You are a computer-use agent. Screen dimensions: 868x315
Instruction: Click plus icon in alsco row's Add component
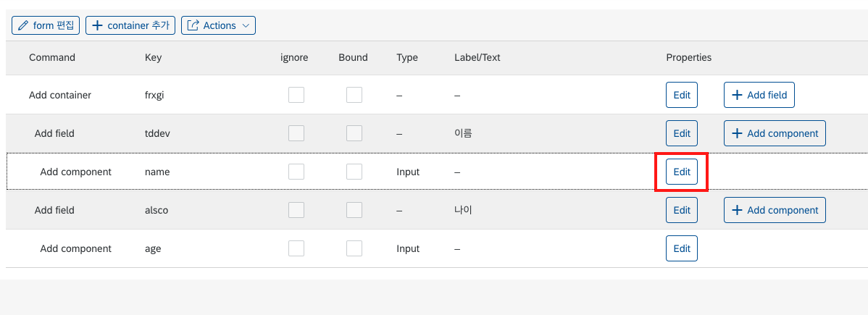737,211
